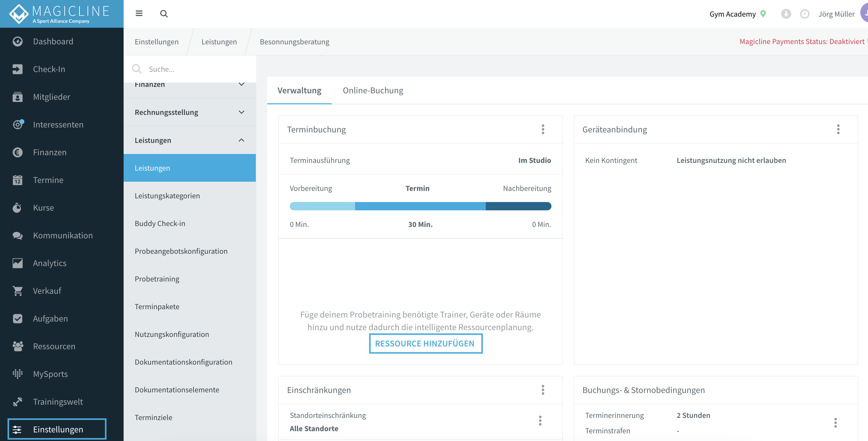Open the top bar search icon
868x441 pixels.
[164, 14]
